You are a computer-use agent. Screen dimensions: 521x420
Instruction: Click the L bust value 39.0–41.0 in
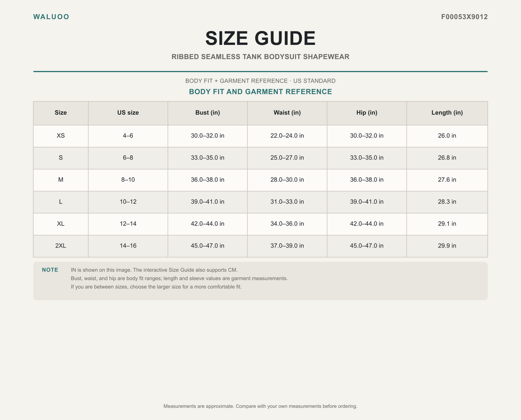coord(208,202)
